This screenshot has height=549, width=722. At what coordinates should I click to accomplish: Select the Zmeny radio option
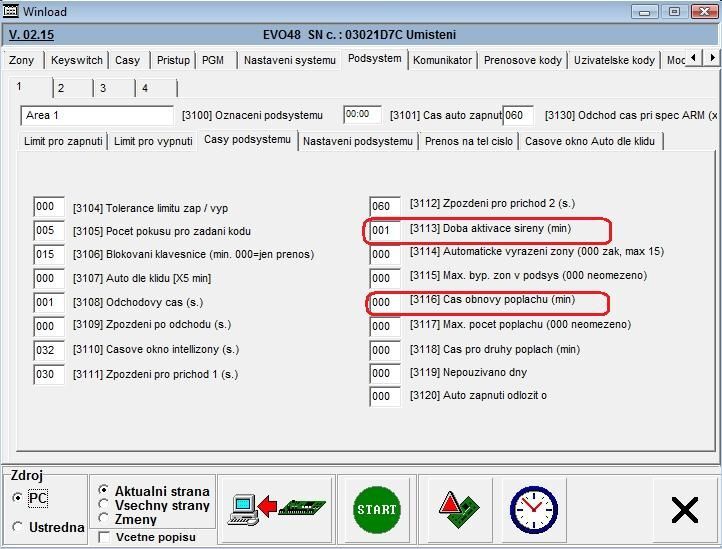coord(104,520)
